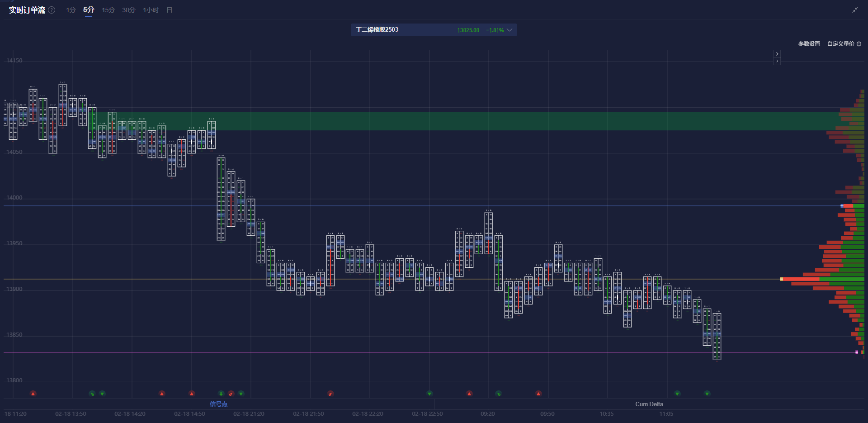Click dropdown chevron next to -1.81%

(509, 30)
